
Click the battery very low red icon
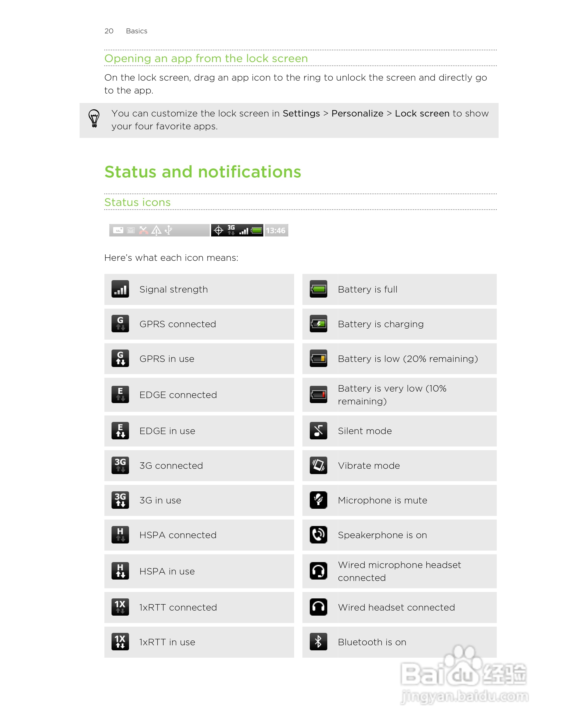click(318, 395)
